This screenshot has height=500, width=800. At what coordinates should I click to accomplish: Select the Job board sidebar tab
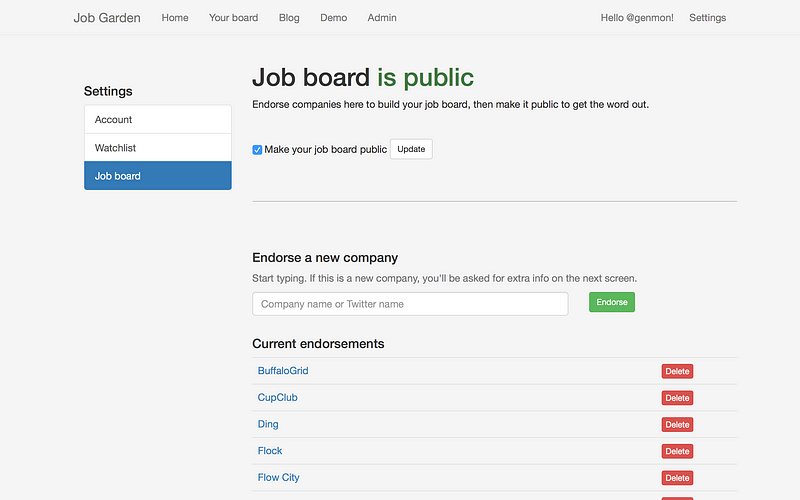point(158,176)
